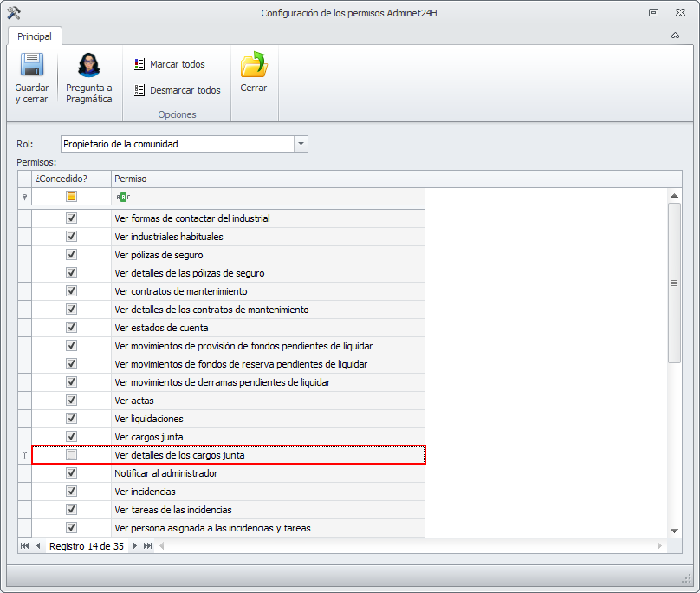Uncheck Ver estados de cuenta checkbox

click(71, 328)
